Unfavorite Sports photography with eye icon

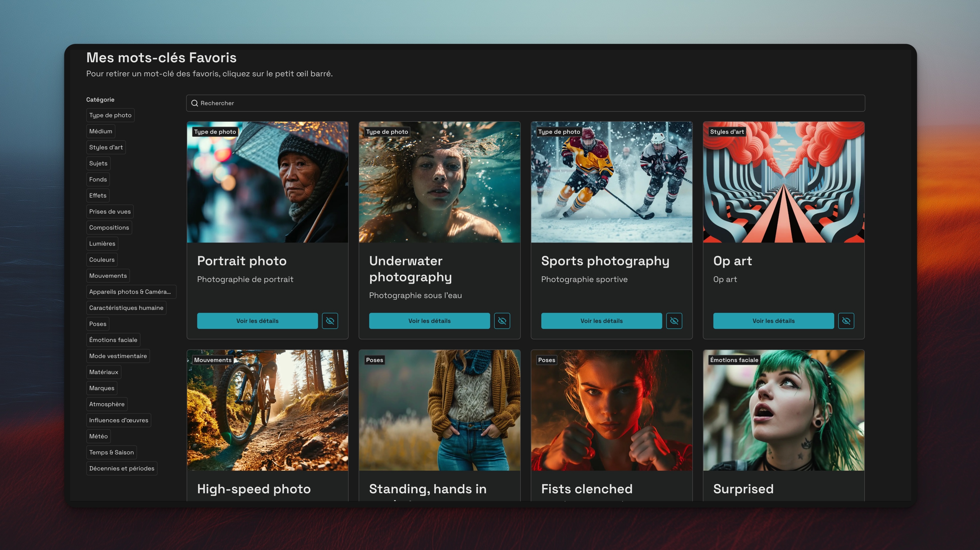674,321
